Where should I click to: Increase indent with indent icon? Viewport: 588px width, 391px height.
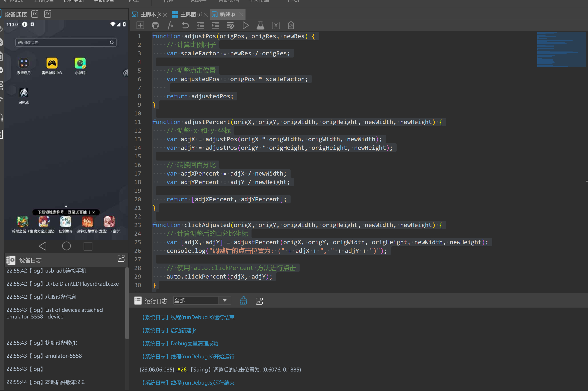(x=215, y=26)
